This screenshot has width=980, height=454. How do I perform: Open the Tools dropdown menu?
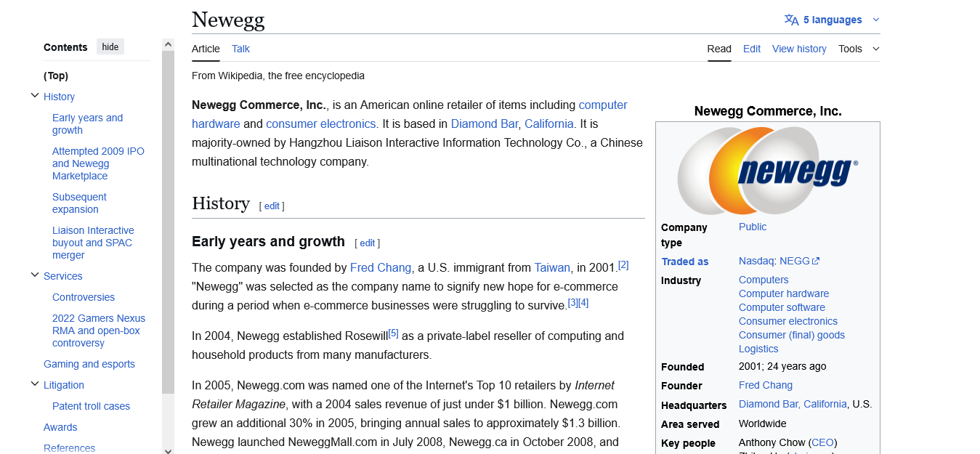[858, 49]
